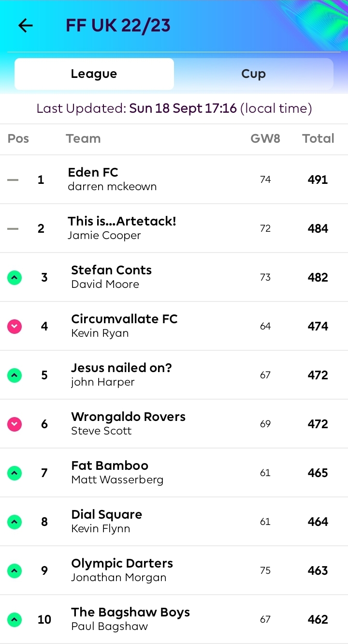Click green up arrow beside Jesus nailed on?

pyautogui.click(x=14, y=375)
